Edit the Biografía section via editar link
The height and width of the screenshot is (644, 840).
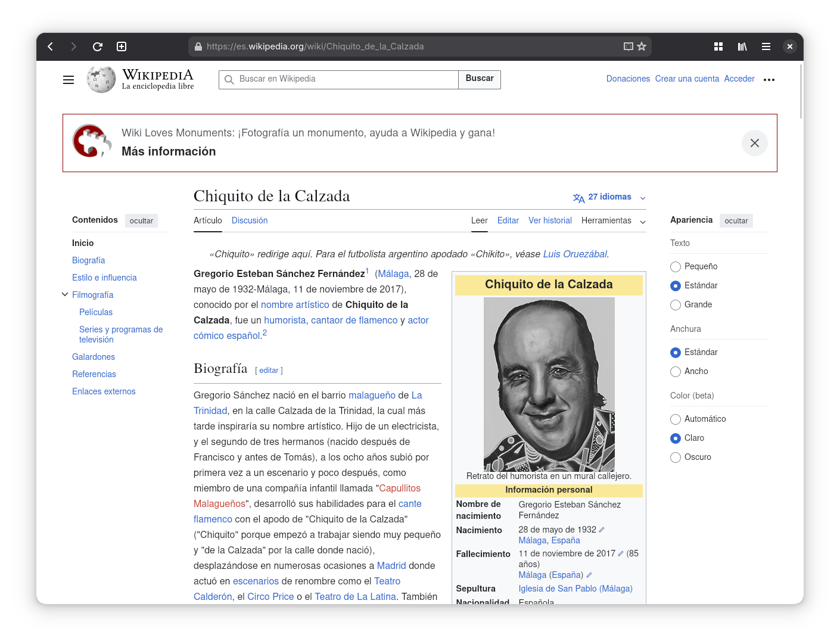(269, 371)
